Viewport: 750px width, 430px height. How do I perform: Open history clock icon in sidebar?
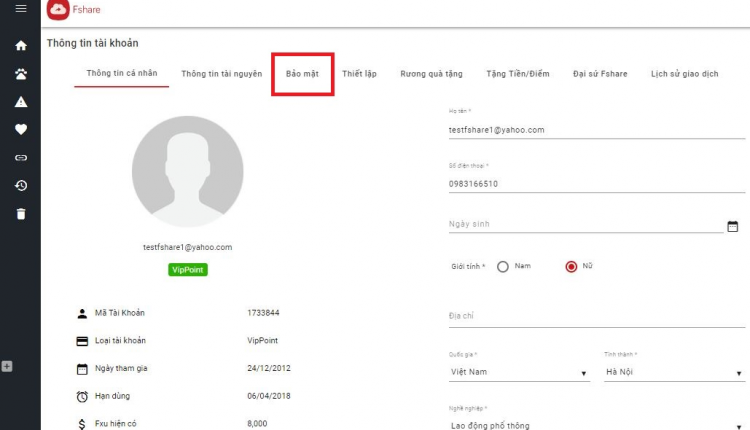click(21, 185)
